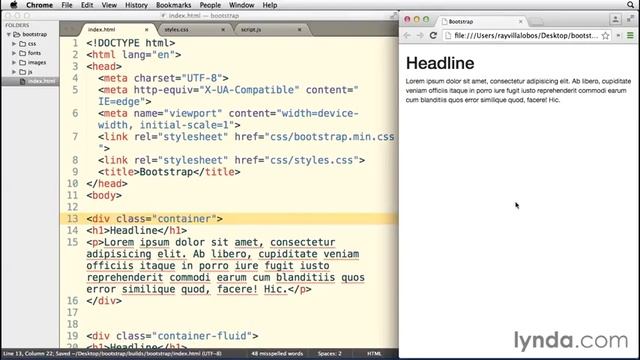Screen dimensions: 640x360
Task: Close the styles.css editor tab
Action: click(x=223, y=29)
